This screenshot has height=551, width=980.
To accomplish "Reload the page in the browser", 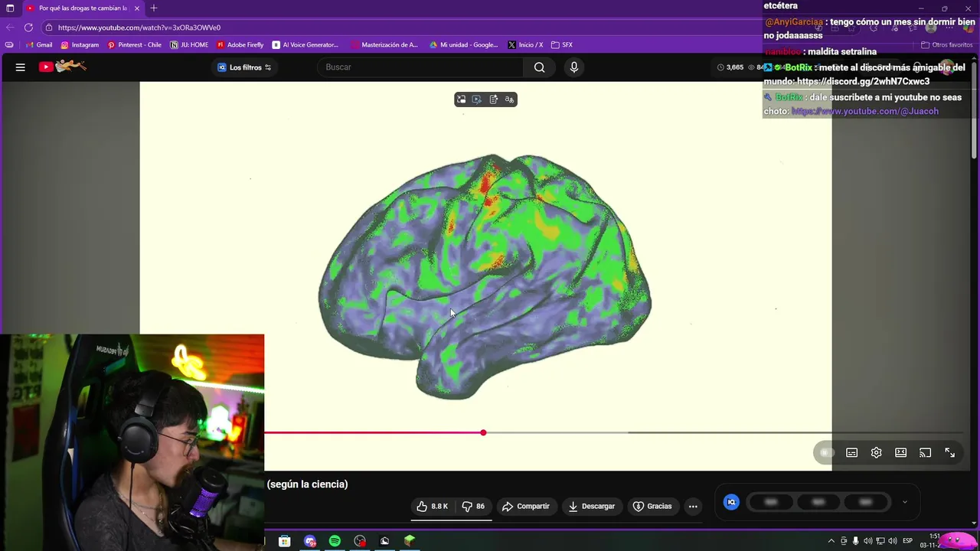I will 28,28.
